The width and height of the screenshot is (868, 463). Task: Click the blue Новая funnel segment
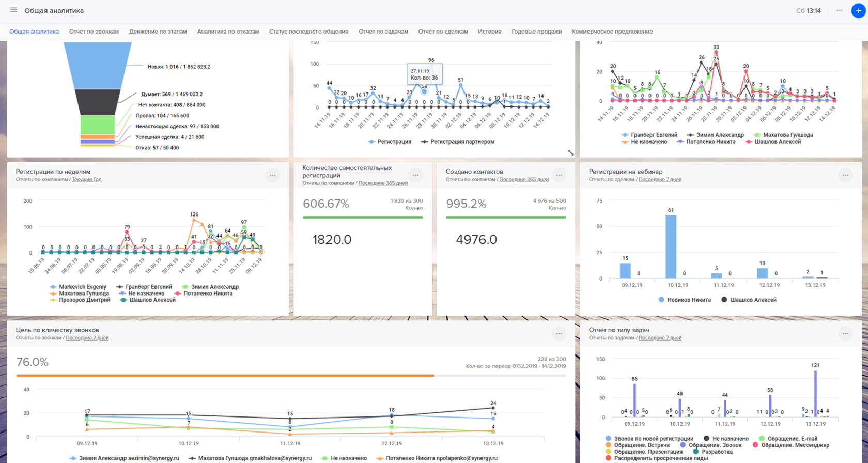point(98,66)
